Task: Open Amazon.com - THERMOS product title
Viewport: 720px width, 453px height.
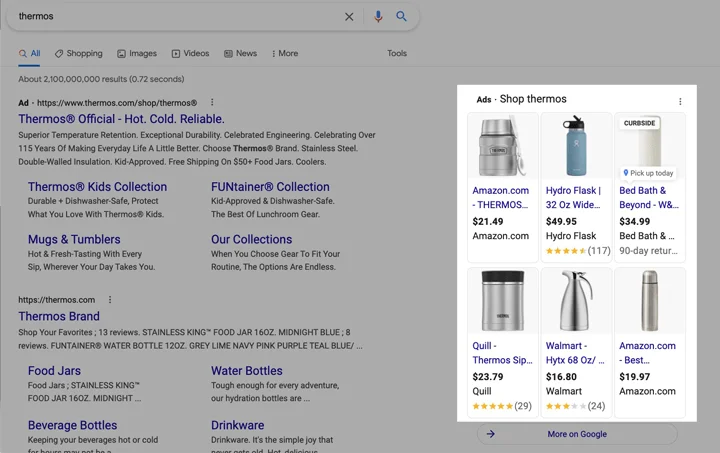Action: (x=501, y=197)
